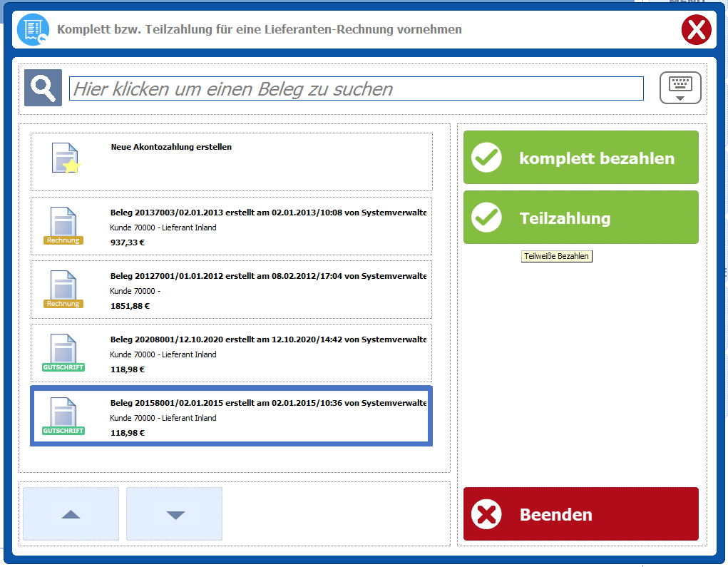728x567 pixels.
Task: Click the invoice payment icon in title bar
Action: pyautogui.click(x=33, y=30)
